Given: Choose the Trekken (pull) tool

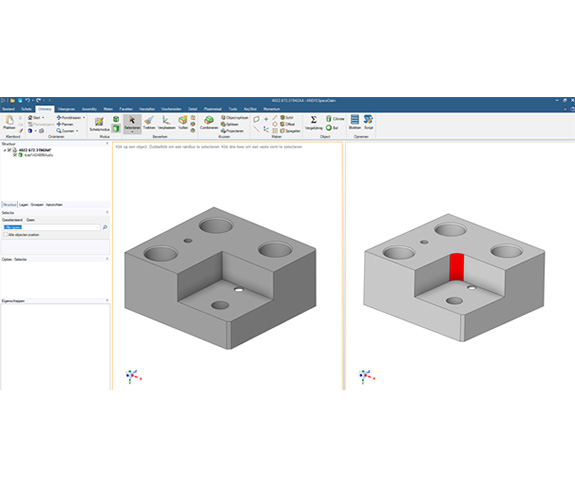Looking at the screenshot, I should click(x=149, y=123).
